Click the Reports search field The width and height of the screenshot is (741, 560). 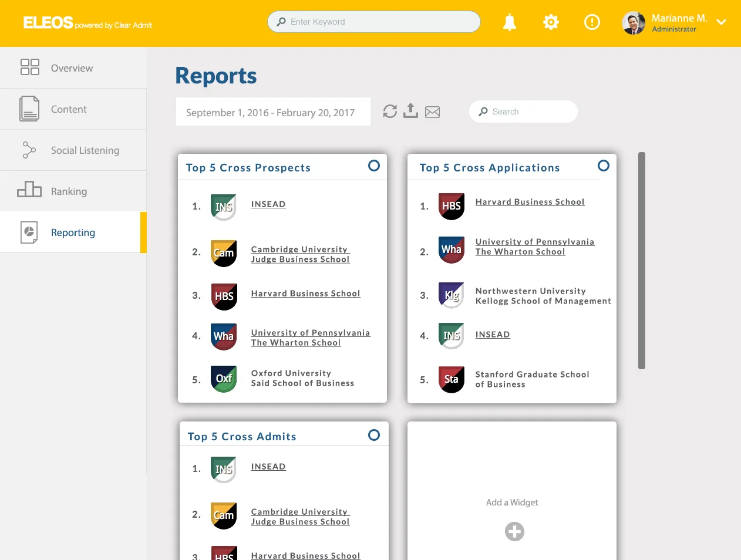click(x=523, y=112)
